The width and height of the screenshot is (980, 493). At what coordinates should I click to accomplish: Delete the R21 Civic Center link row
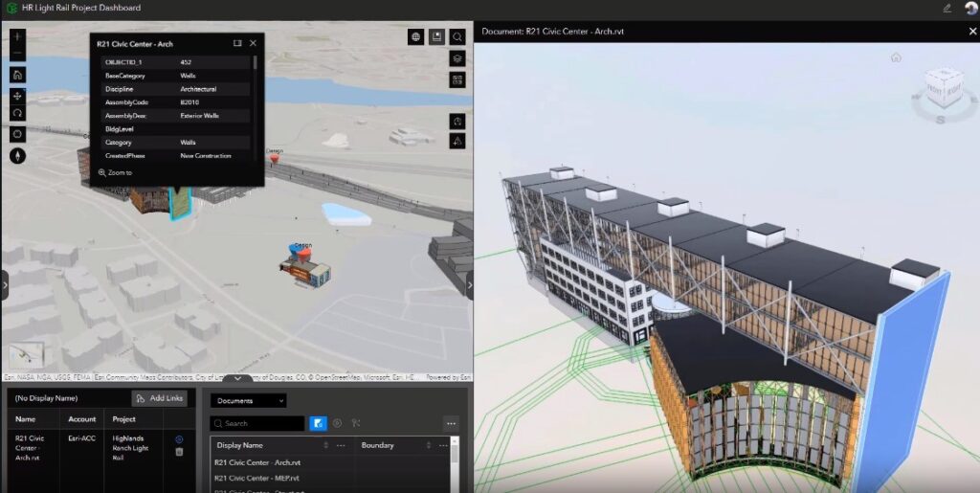[x=179, y=452]
